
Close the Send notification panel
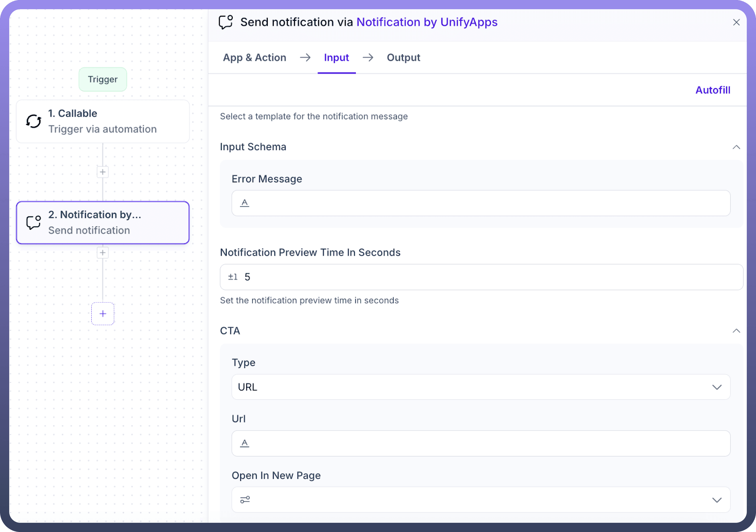(x=737, y=22)
